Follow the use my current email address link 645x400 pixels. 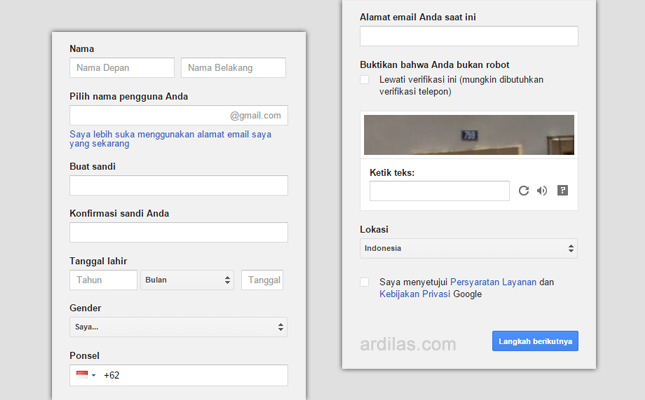(170, 139)
